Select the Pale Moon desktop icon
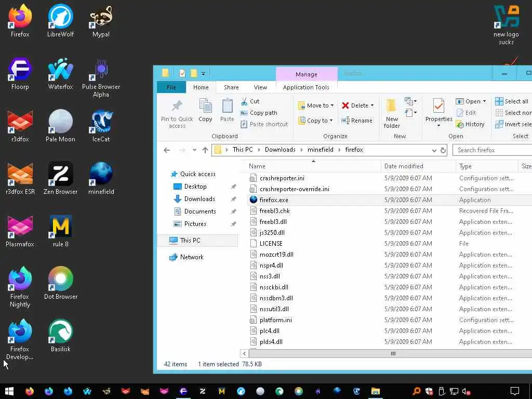Screen dimensions: 532x399 [x=60, y=126]
